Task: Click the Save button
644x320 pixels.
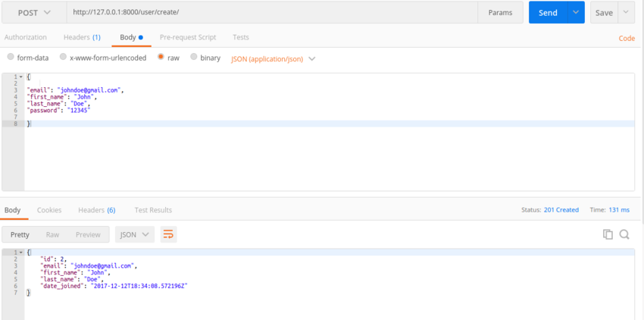Action: coord(604,12)
